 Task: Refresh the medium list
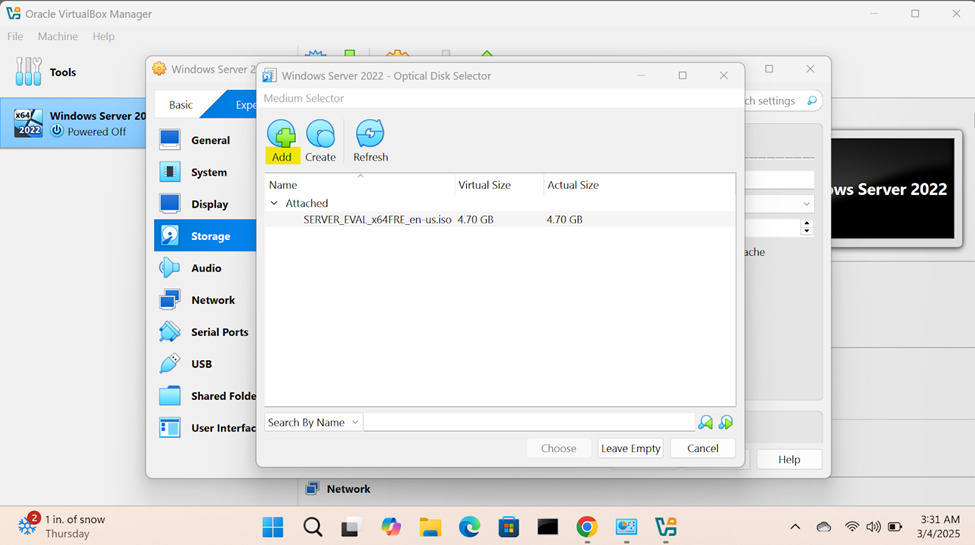tap(370, 141)
